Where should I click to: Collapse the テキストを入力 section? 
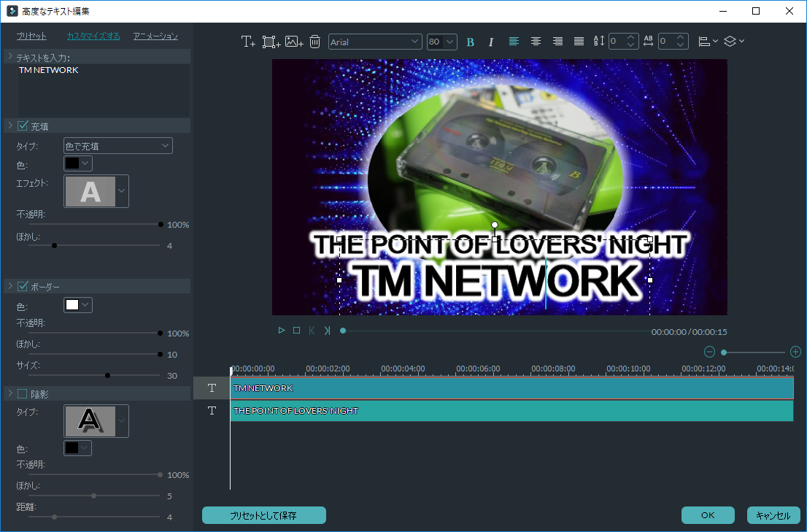(x=9, y=56)
